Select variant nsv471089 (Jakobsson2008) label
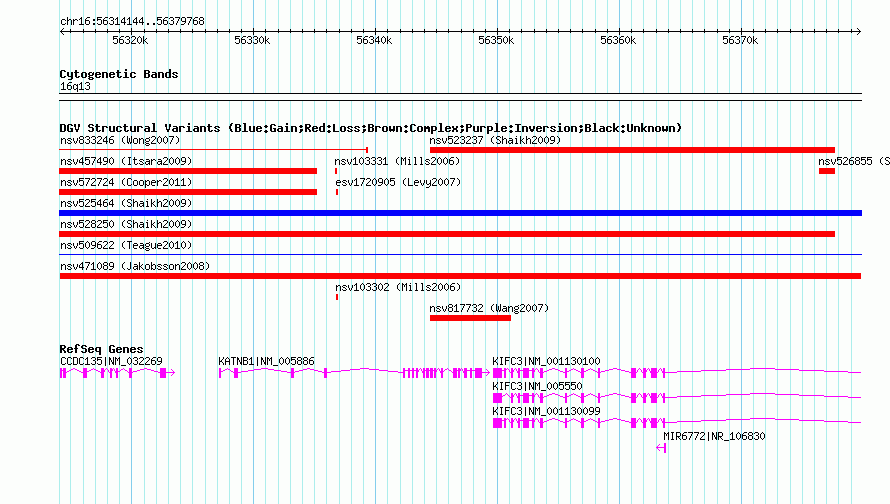Screen dimensions: 890x504 (135, 266)
